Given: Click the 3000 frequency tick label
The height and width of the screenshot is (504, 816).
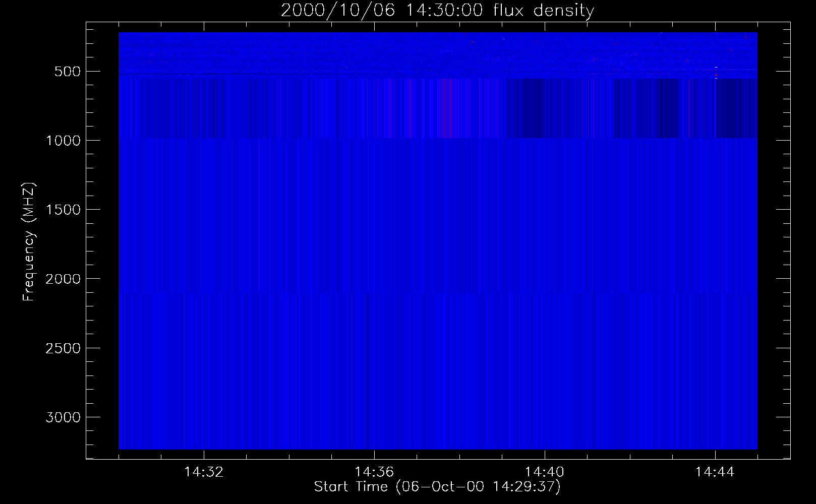Looking at the screenshot, I should [63, 417].
